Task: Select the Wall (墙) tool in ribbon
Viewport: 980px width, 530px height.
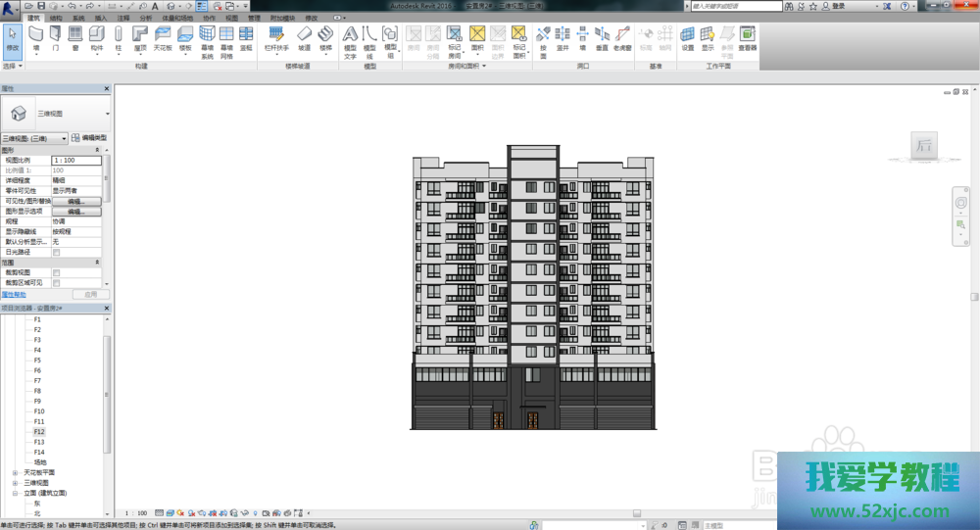Action: (x=36, y=37)
